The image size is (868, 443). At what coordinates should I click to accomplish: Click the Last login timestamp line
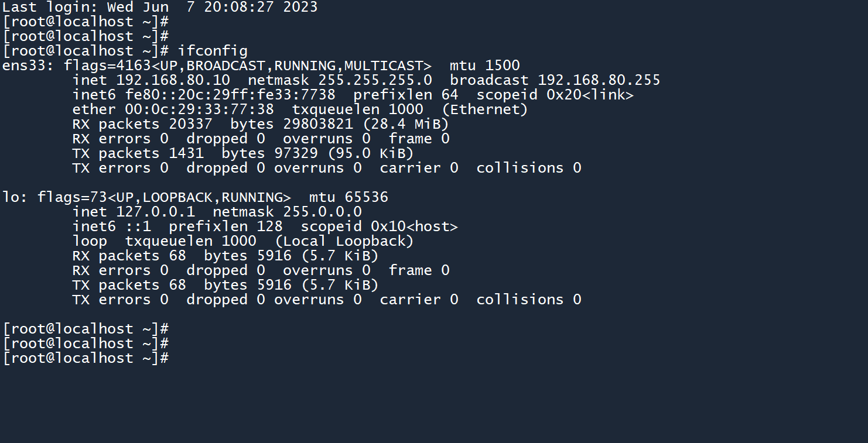coord(160,7)
